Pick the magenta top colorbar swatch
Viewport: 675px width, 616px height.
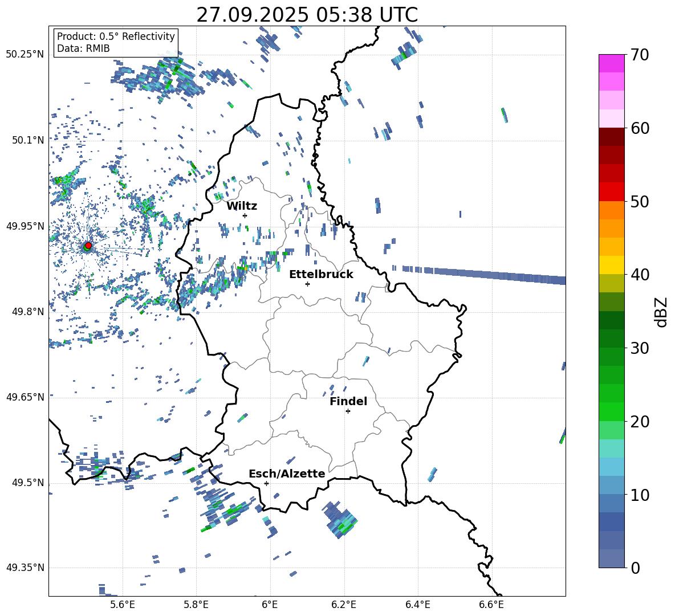pyautogui.click(x=611, y=63)
